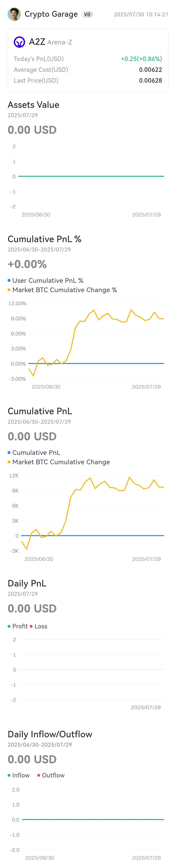176x868 pixels.
Task: Click the Last Price value 0.00628
Action: [151, 80]
